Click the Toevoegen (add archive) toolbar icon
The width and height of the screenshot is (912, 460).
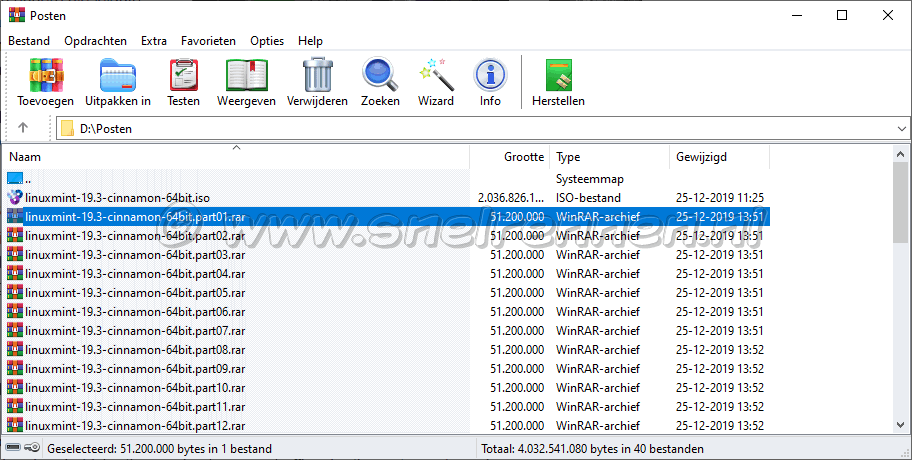pyautogui.click(x=46, y=75)
